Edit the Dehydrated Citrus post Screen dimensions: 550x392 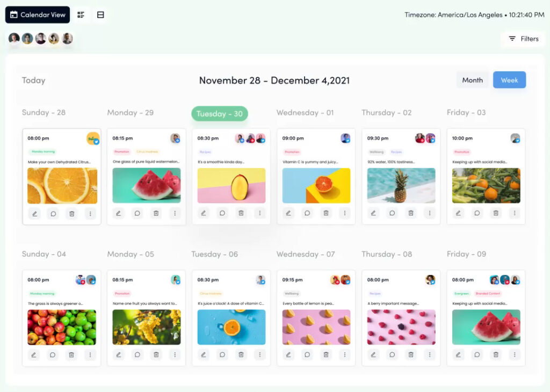tap(35, 214)
